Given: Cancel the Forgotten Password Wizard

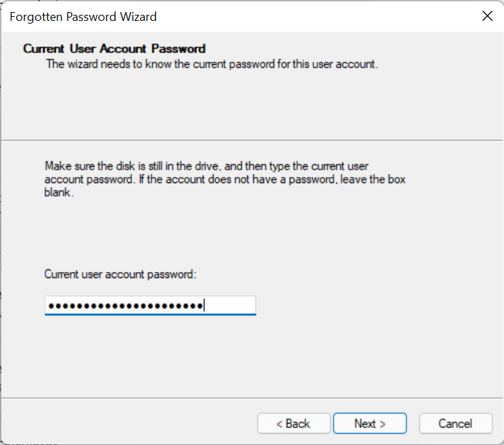Looking at the screenshot, I should [x=455, y=423].
